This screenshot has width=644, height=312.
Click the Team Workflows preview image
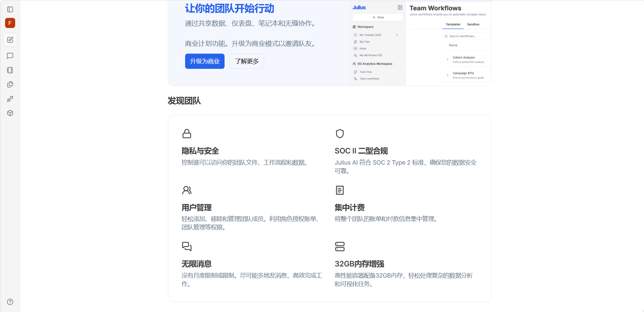[x=420, y=43]
